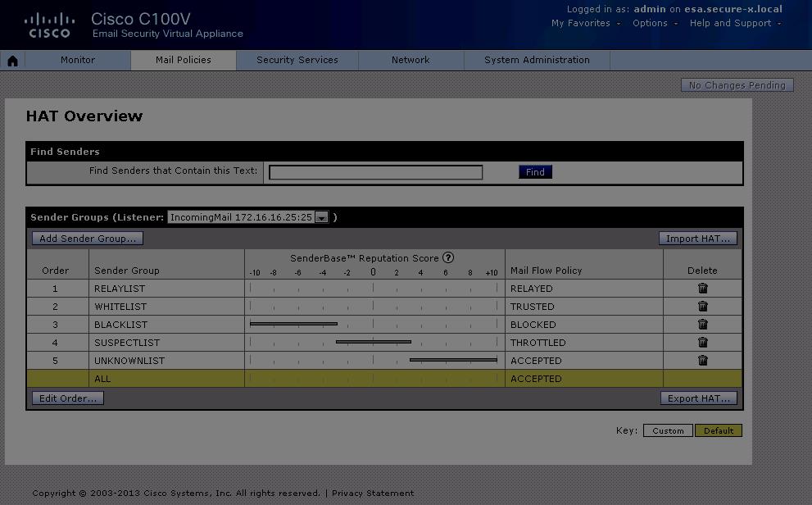The width and height of the screenshot is (812, 505).
Task: Click the 'Sender Group' column header
Action: point(127,271)
